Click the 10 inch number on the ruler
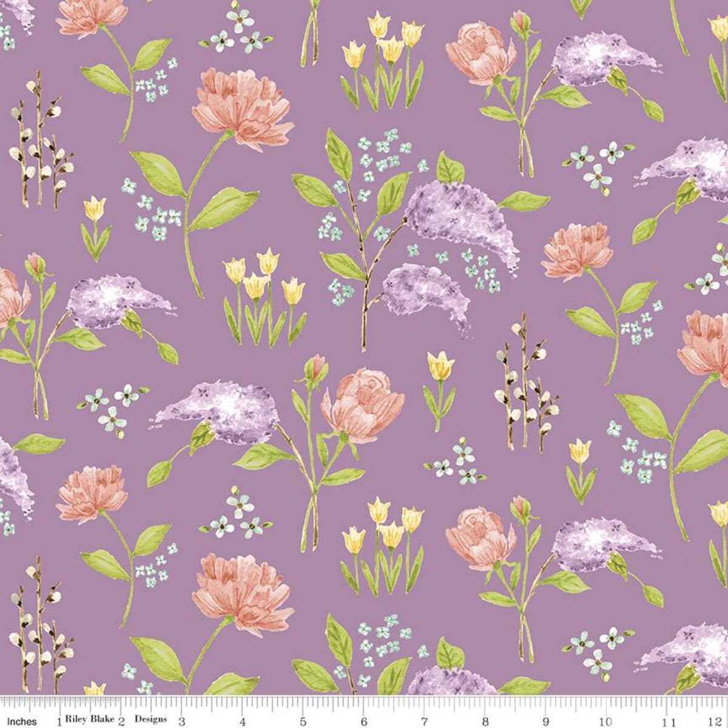The image size is (728, 728). 607,721
